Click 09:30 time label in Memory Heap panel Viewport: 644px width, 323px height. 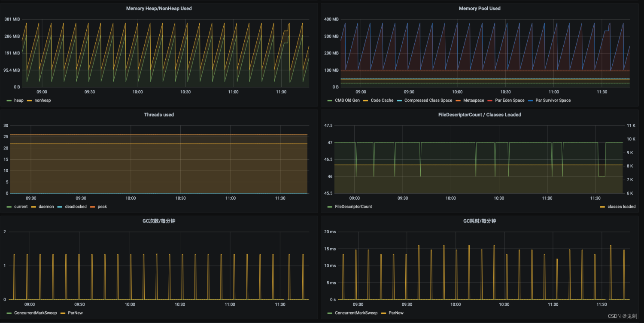coord(90,92)
